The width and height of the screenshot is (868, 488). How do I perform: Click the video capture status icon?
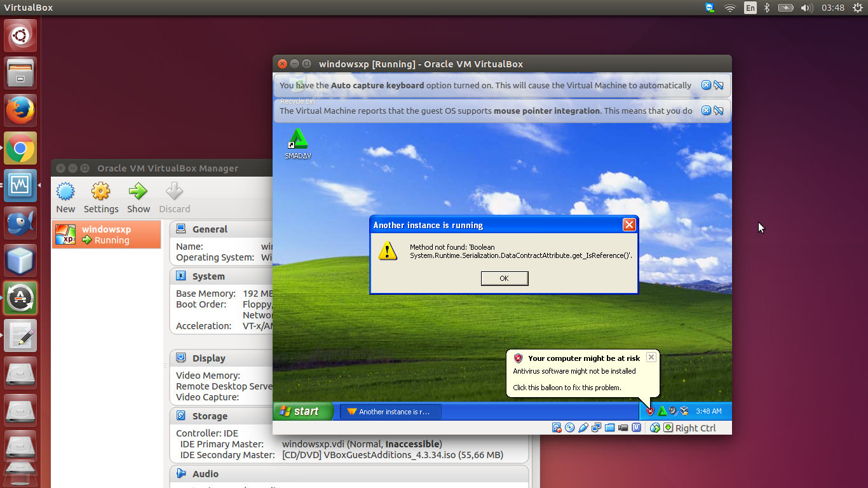(623, 428)
